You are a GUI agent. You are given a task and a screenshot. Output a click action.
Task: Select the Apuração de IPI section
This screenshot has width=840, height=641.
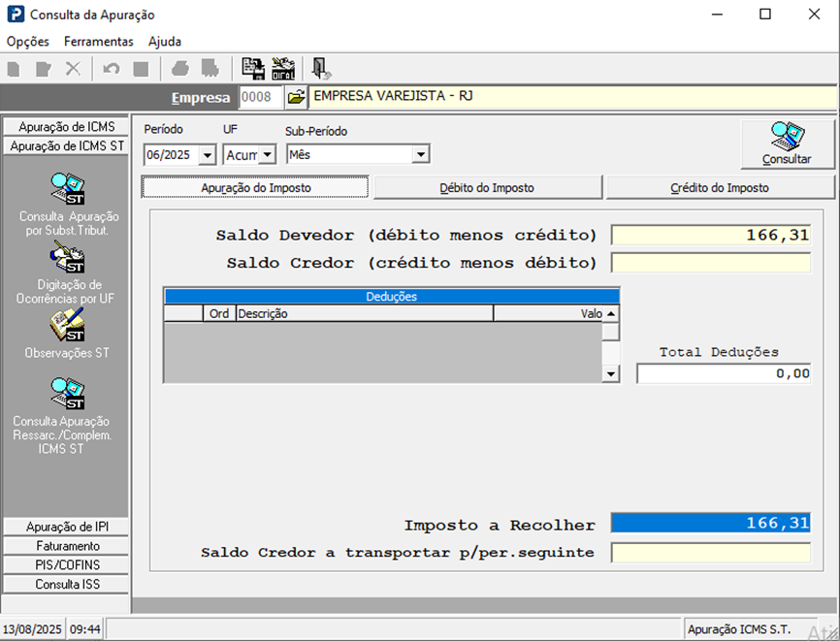pyautogui.click(x=67, y=527)
